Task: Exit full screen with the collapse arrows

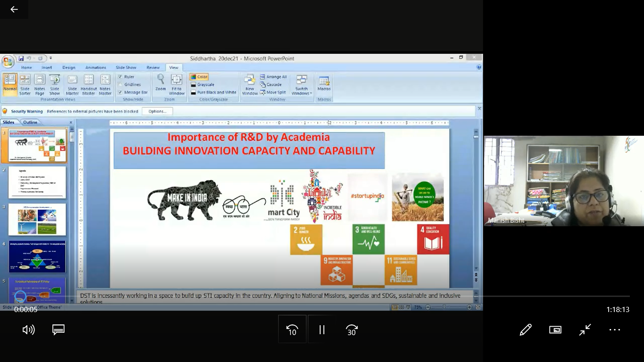Action: [585, 329]
